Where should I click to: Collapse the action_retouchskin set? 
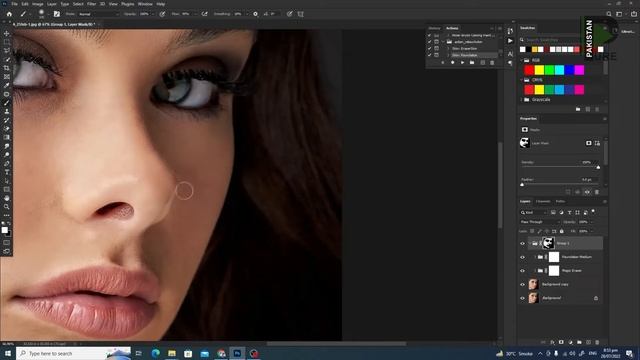(443, 42)
